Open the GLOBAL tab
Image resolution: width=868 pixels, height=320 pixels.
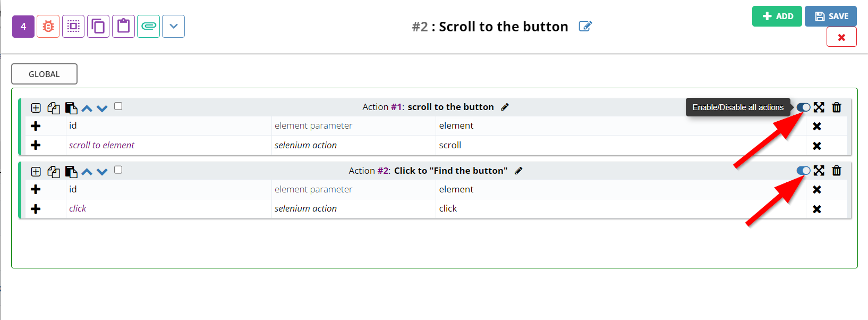point(44,74)
